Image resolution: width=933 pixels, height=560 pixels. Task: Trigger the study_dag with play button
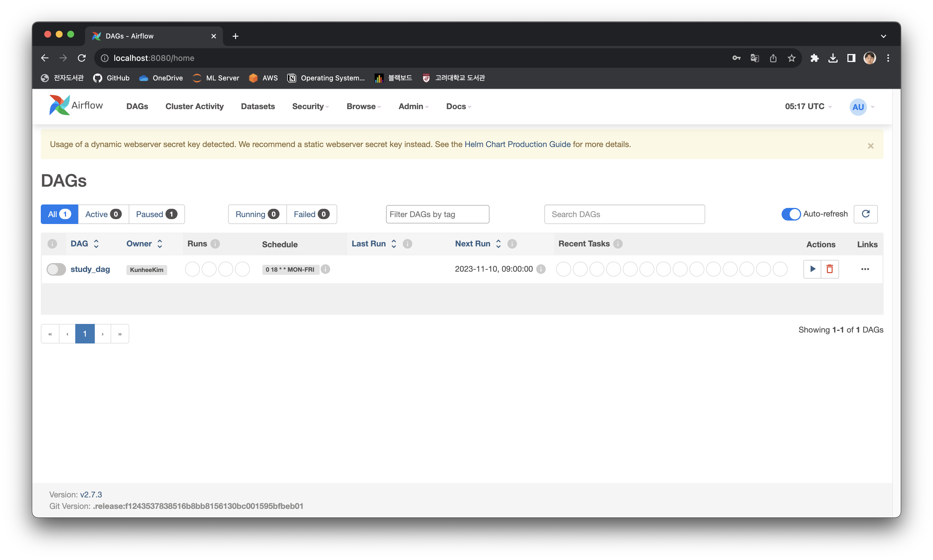point(812,269)
